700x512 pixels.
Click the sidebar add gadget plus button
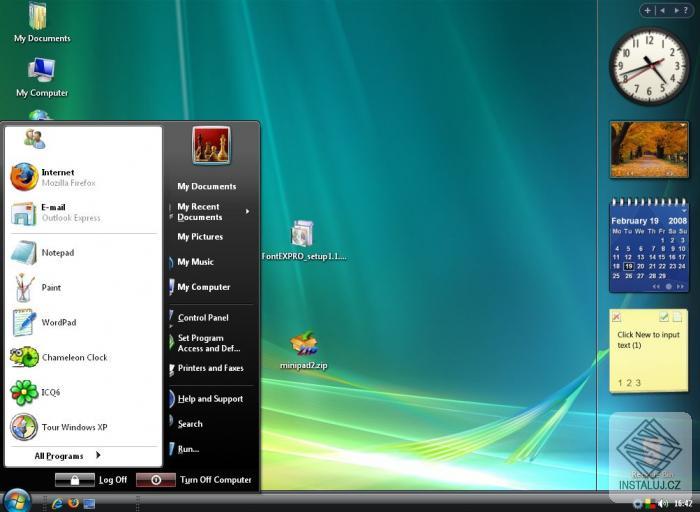648,10
